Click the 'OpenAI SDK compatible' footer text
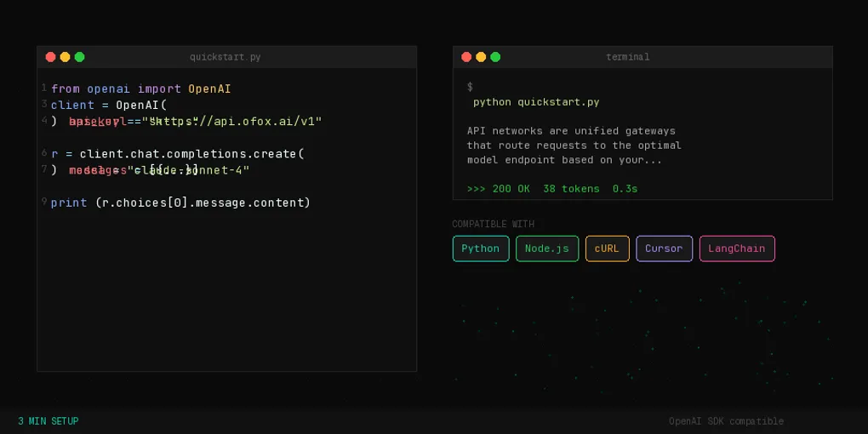 click(726, 421)
